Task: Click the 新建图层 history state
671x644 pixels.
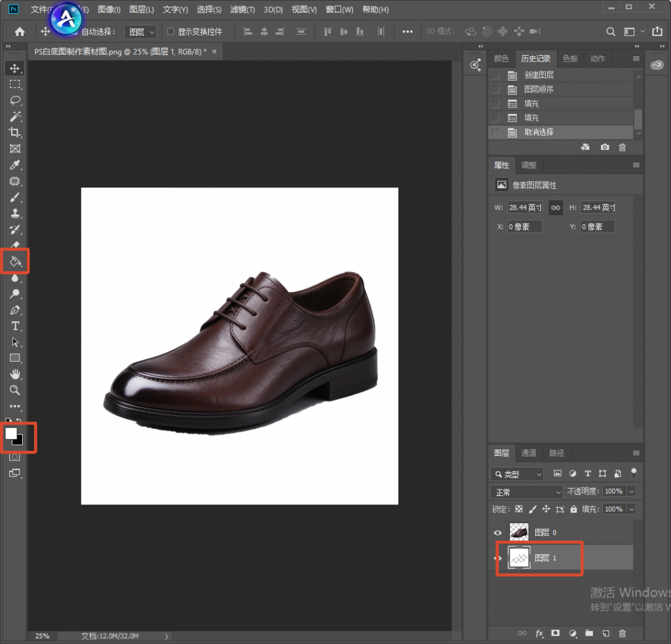Action: 561,75
